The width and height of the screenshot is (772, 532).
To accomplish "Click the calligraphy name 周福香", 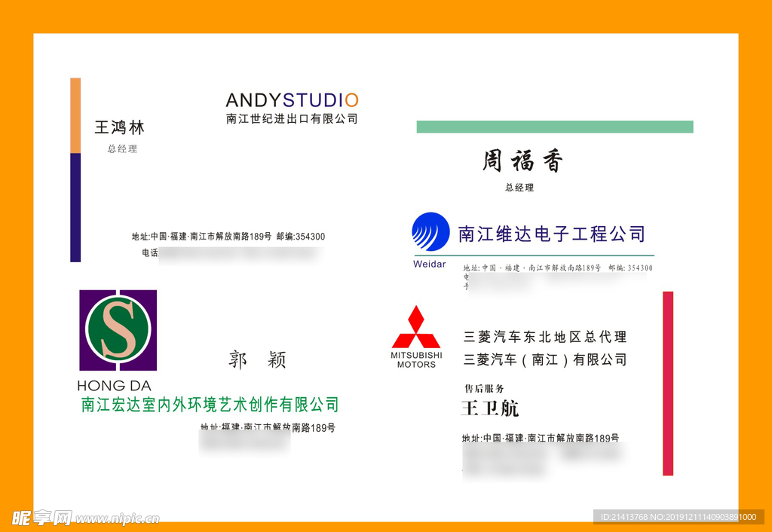I will [522, 161].
